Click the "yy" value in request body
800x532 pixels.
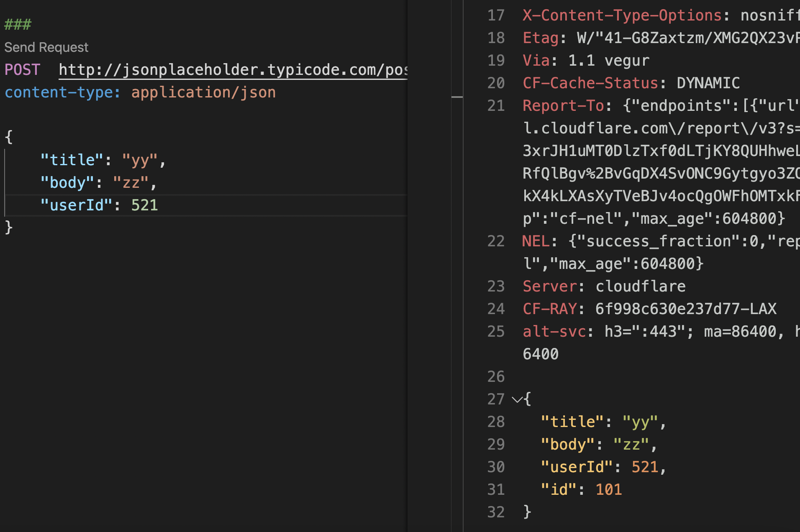(x=140, y=160)
